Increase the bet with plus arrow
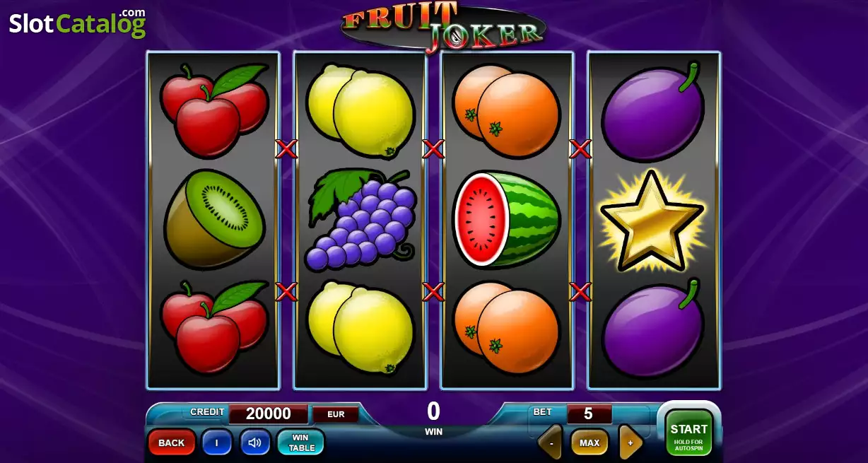Viewport: 868px width, 463px height. tap(631, 443)
